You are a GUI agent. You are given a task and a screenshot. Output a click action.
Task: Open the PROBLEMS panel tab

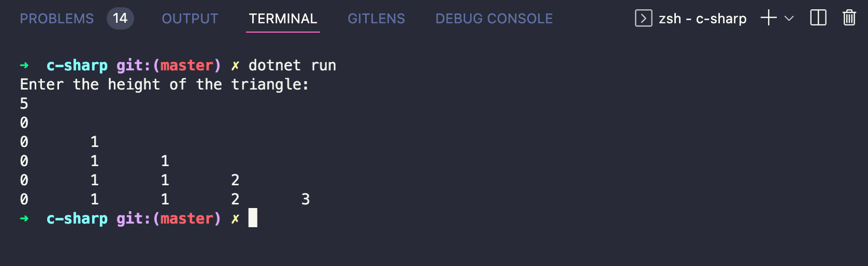(57, 19)
